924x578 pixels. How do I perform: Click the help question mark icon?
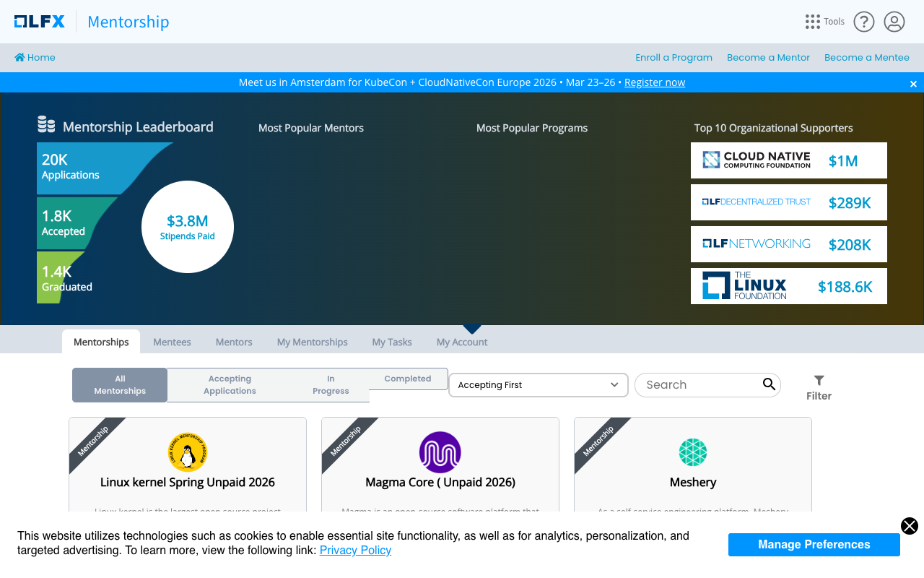[x=864, y=22]
